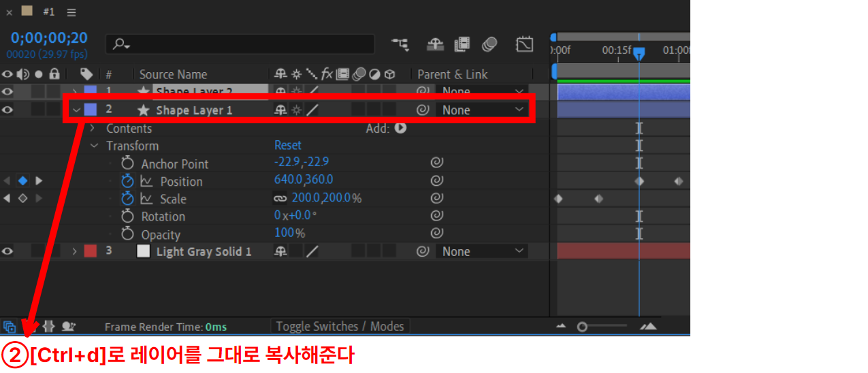Click the Scale expression pick whip
The image size is (868, 373).
coord(437,199)
